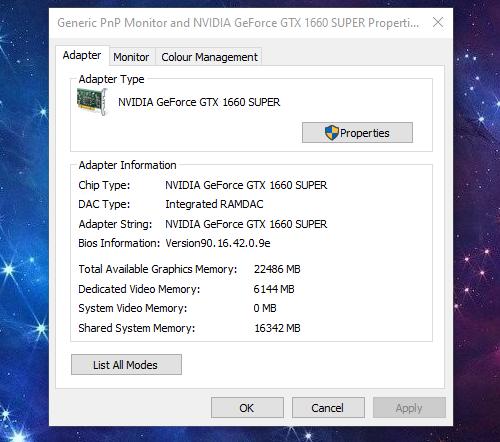Click the Shared System Memory value
500x442 pixels.
coord(277,328)
